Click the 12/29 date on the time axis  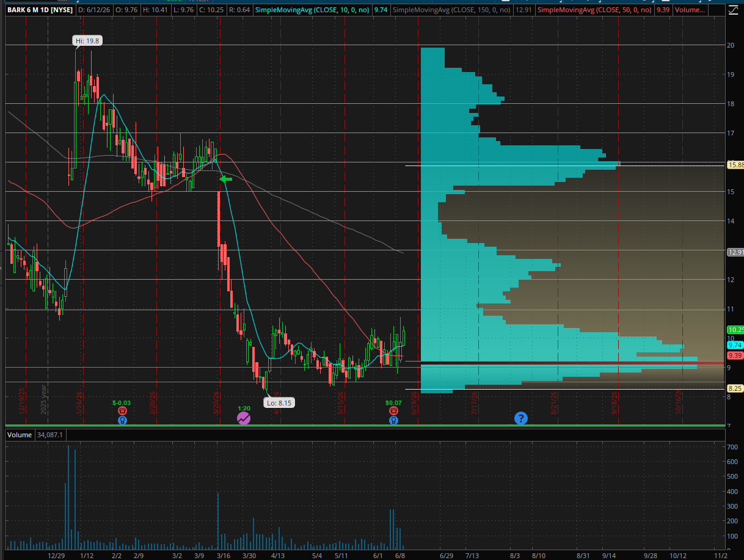click(56, 556)
